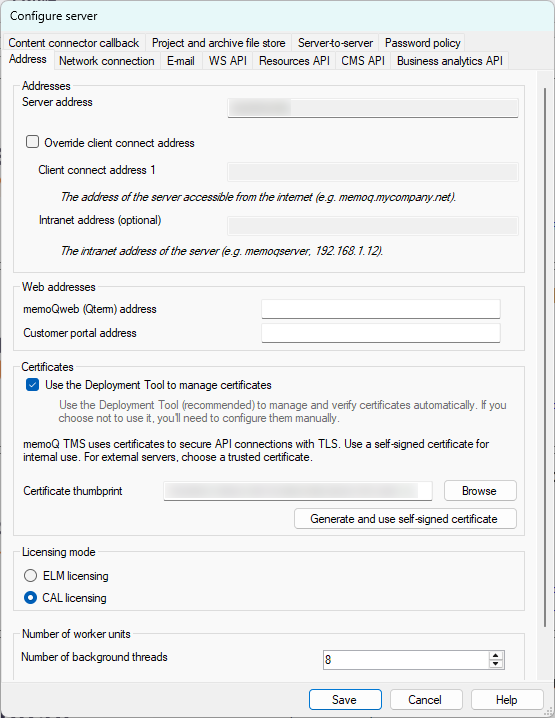Uncheck Use the Deployment Tool to manage certificates
555x718 pixels.
click(x=33, y=385)
